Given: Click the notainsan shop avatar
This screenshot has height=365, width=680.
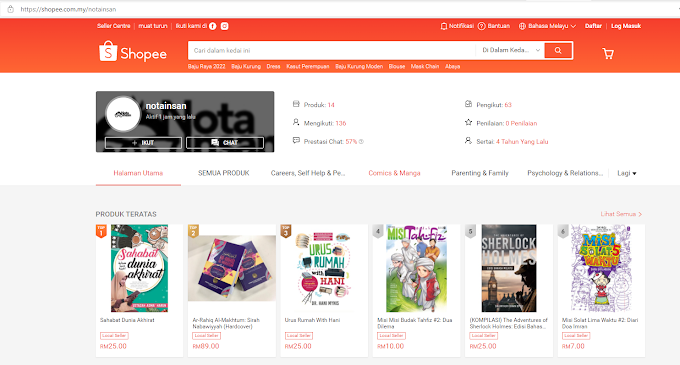Looking at the screenshot, I should click(x=123, y=114).
